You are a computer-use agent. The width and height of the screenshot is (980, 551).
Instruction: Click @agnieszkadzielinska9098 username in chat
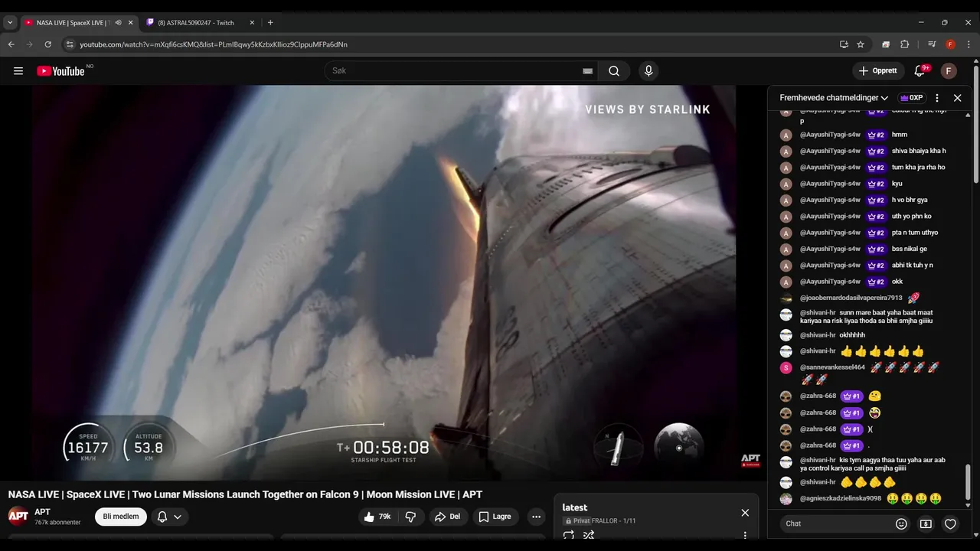coord(841,498)
